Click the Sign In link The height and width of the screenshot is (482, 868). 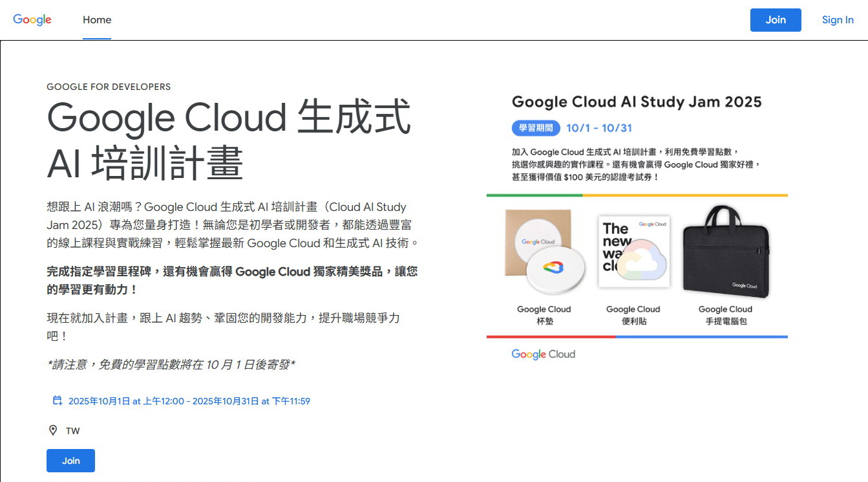[837, 20]
